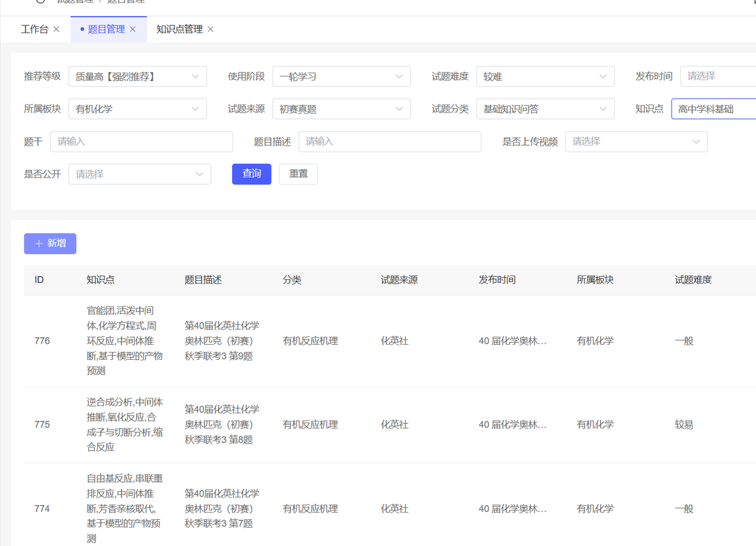
Task: Click 有机反应机理 in row 774
Action: pyautogui.click(x=310, y=509)
